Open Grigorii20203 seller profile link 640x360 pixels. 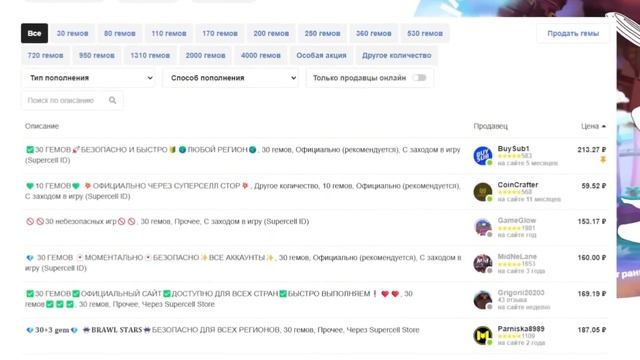tap(520, 293)
